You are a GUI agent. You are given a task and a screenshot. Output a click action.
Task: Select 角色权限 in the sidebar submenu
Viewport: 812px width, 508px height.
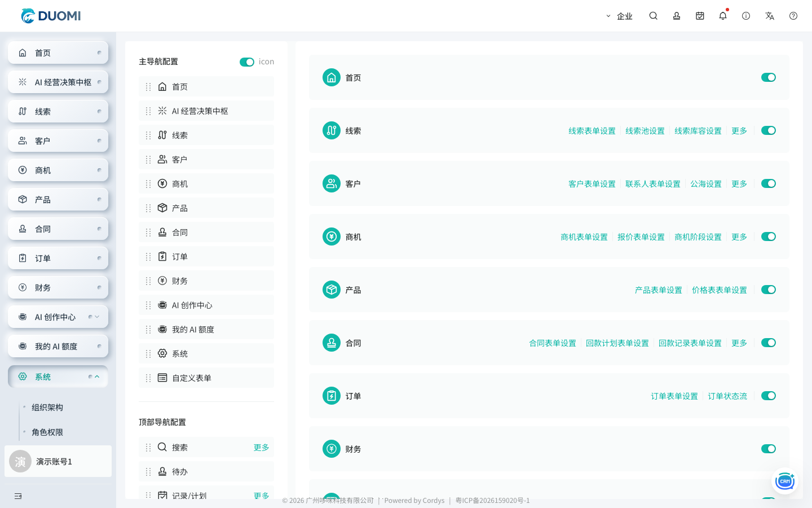tap(47, 432)
